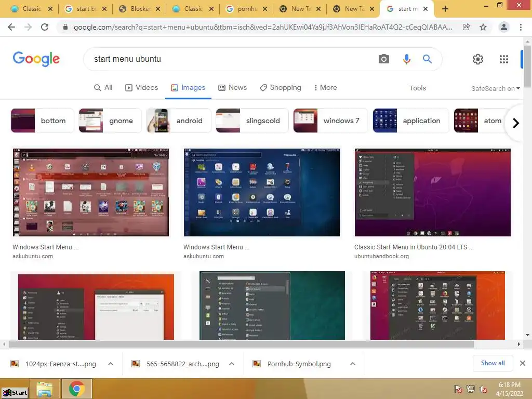Screen dimensions: 532x399
Task: Switch to the Shopping results tab
Action: [280, 87]
